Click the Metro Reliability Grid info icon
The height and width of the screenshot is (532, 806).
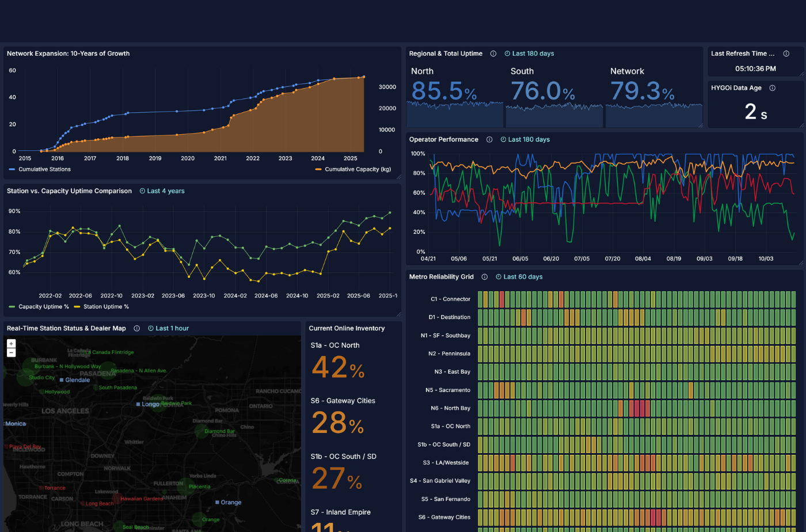coord(485,277)
